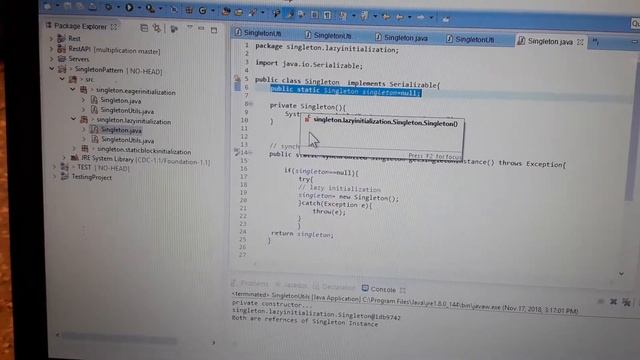Click Collapse All in Package Explorer

[144, 28]
